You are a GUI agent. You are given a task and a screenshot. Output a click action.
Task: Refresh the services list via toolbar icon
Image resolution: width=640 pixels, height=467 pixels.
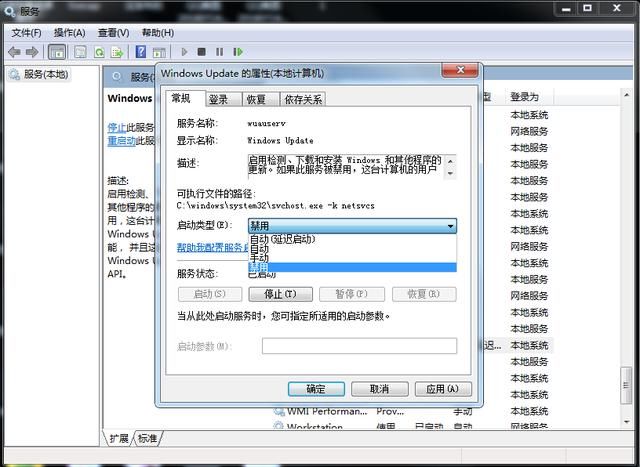(99, 52)
